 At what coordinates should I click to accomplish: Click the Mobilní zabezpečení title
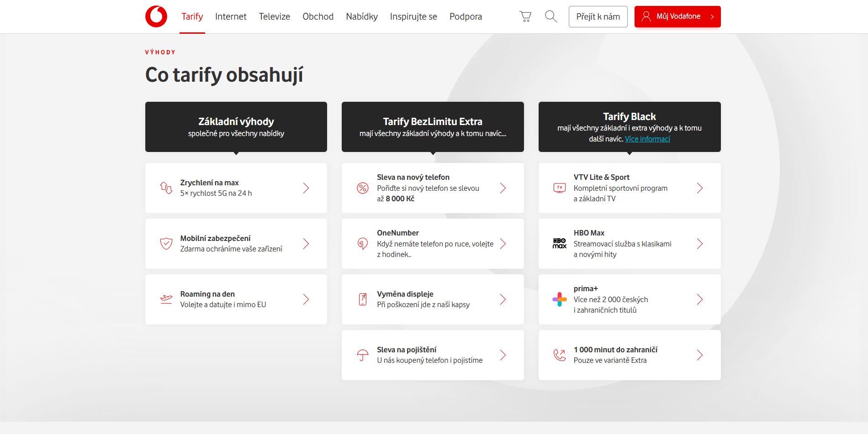pos(215,238)
